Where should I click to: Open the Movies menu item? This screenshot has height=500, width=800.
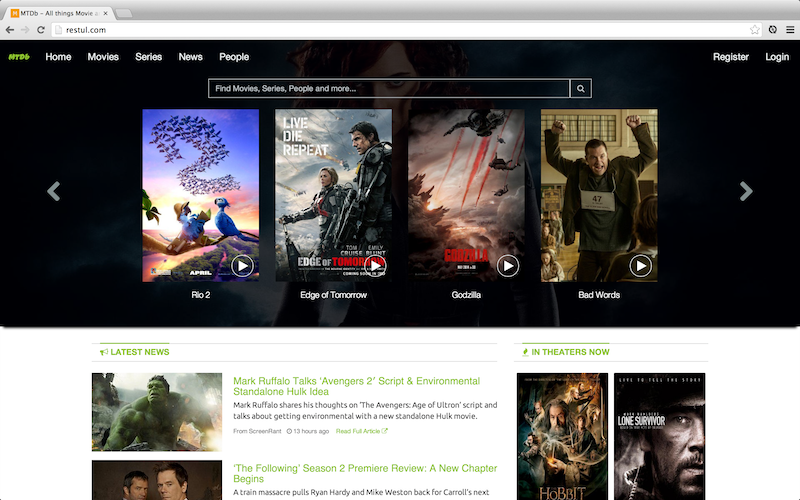click(x=103, y=57)
